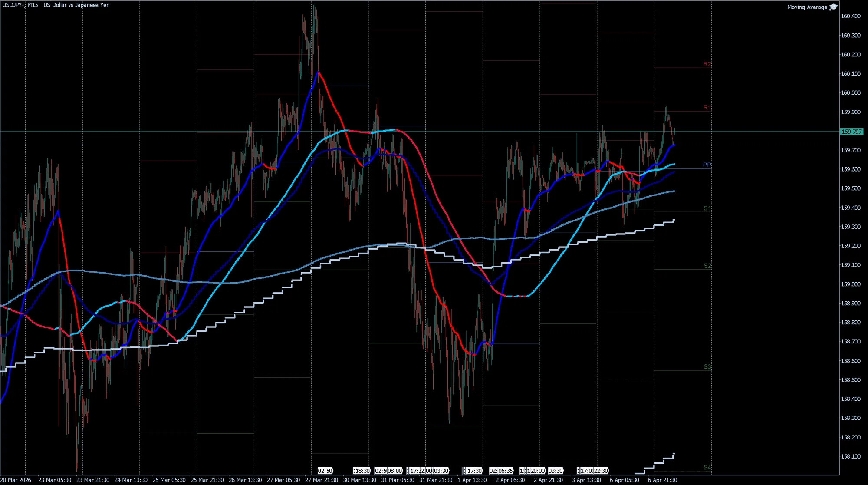
Task: Select the R1 pivot level label
Action: click(x=707, y=107)
